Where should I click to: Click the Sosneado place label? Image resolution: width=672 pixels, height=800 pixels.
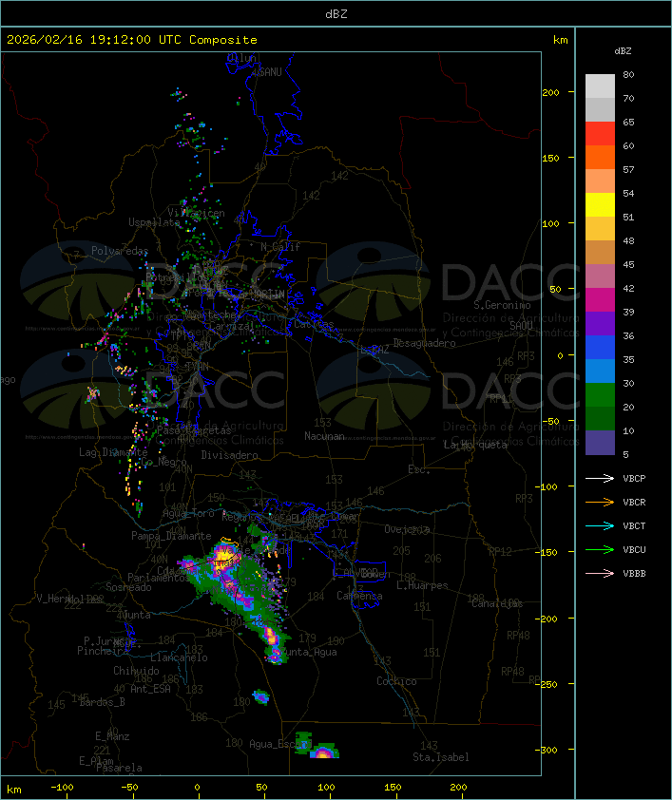pos(128,587)
